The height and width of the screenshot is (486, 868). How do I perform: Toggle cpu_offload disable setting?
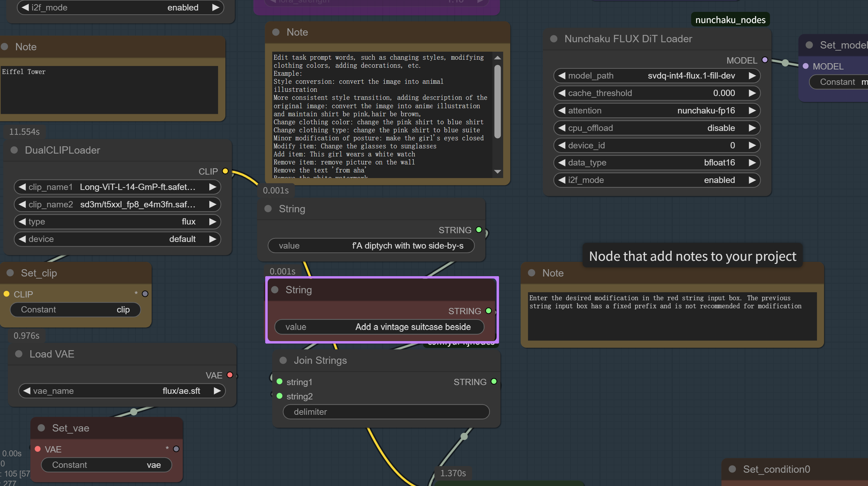tap(657, 128)
